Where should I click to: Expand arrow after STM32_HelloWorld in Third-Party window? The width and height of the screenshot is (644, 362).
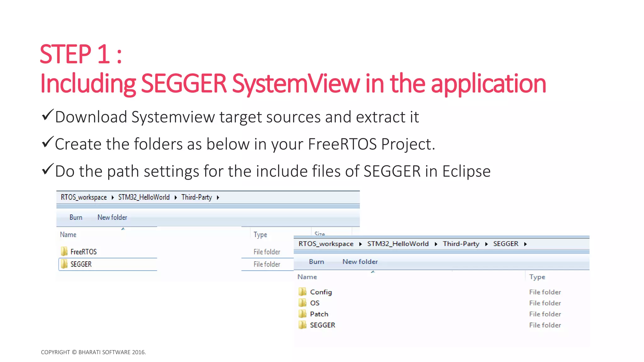175,197
